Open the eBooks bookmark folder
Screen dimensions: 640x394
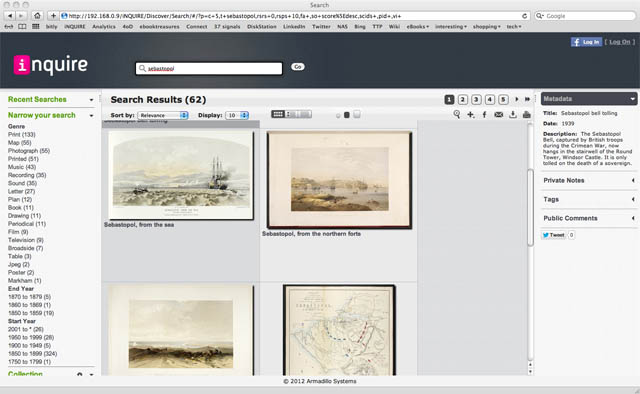pos(418,27)
